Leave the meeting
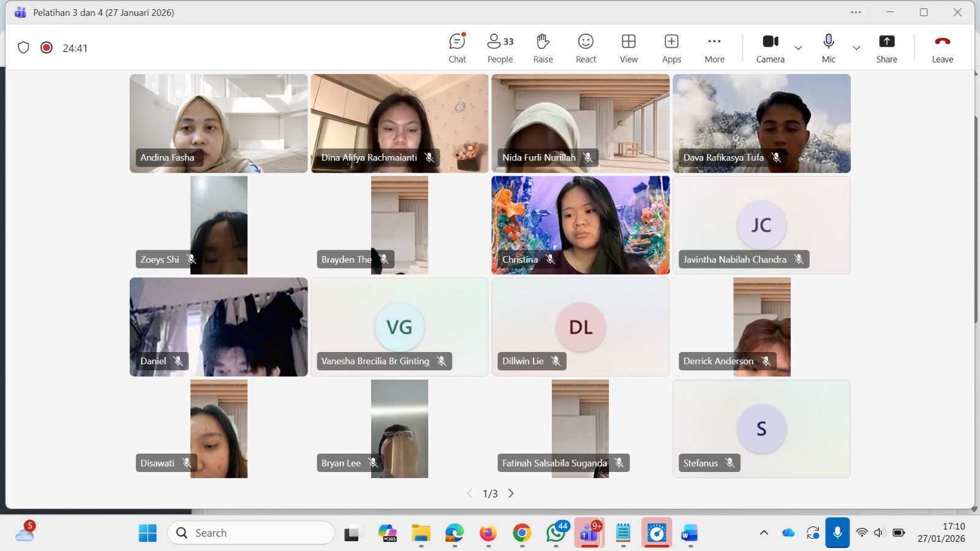980x551 pixels. (x=942, y=48)
